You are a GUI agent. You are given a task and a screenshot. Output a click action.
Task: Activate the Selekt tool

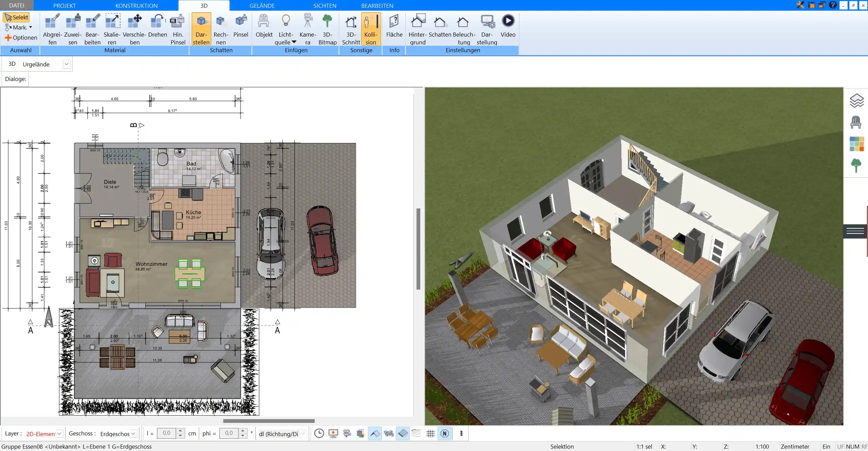(x=16, y=17)
